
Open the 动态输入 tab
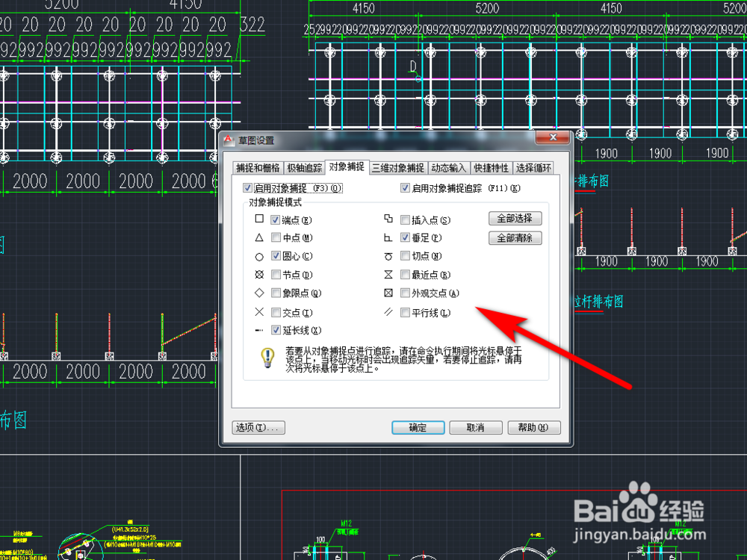448,168
